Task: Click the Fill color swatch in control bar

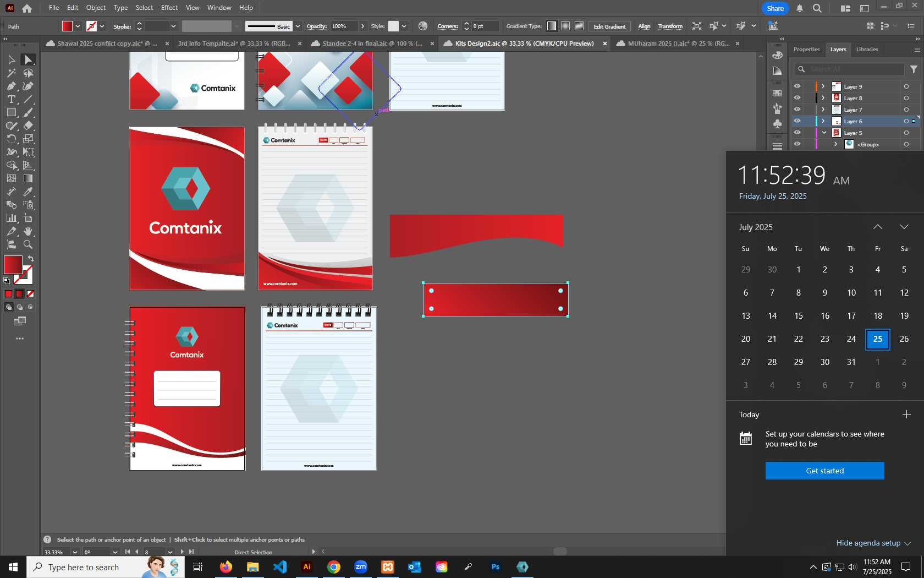Action: (x=67, y=26)
